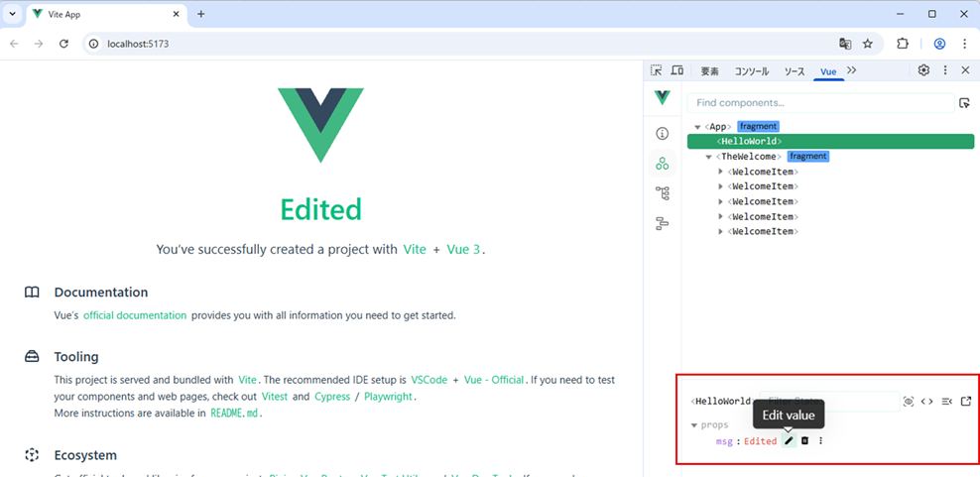Click the scroll-to-component eye icon
This screenshot has height=477, width=980.
tap(909, 402)
